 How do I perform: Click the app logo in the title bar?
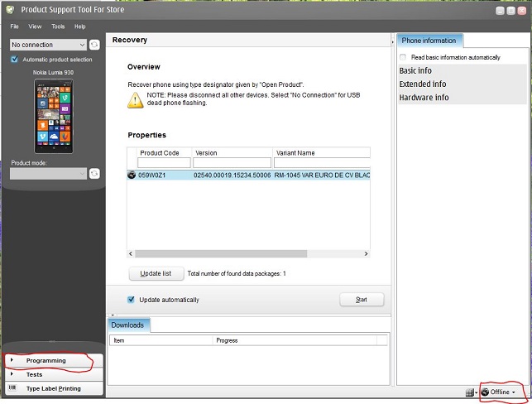pyautogui.click(x=9, y=8)
